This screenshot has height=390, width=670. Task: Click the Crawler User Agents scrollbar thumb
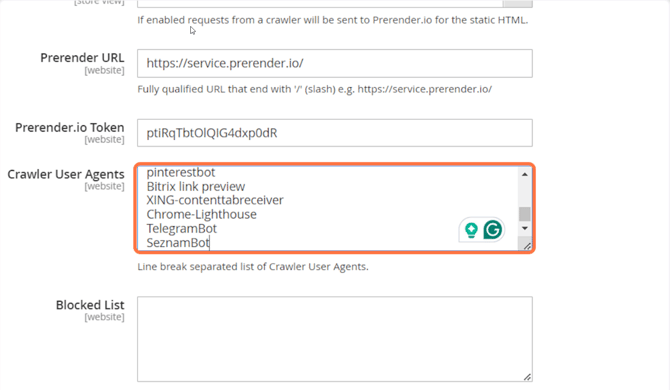point(525,214)
